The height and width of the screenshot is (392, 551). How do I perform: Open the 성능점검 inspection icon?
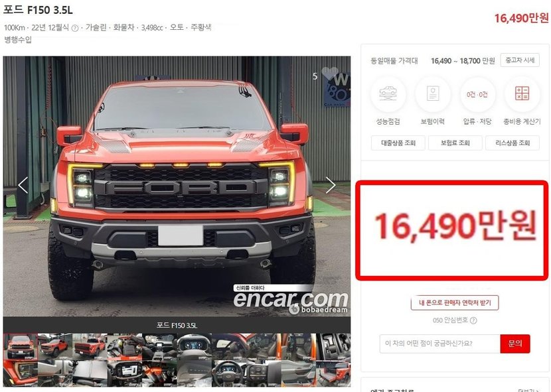tap(388, 94)
